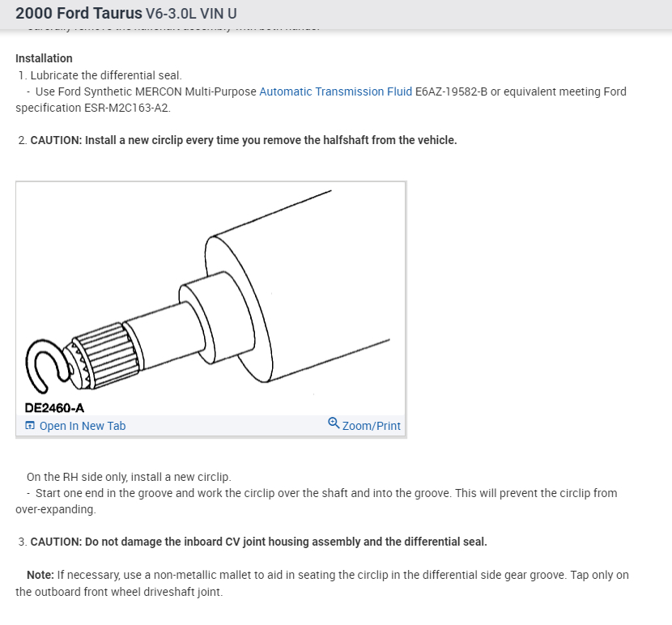This screenshot has width=672, height=625.
Task: Click the E6AZ-19582-B part number text
Action: point(451,91)
